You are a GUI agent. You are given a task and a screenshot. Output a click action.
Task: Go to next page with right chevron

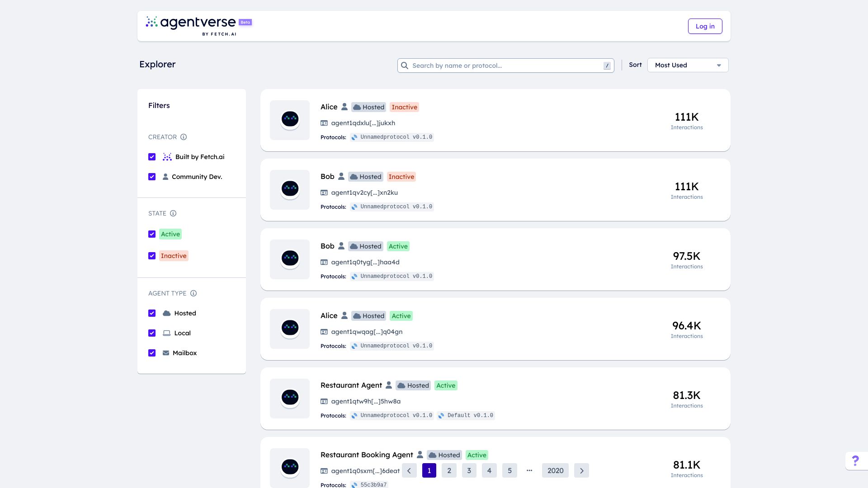point(581,470)
